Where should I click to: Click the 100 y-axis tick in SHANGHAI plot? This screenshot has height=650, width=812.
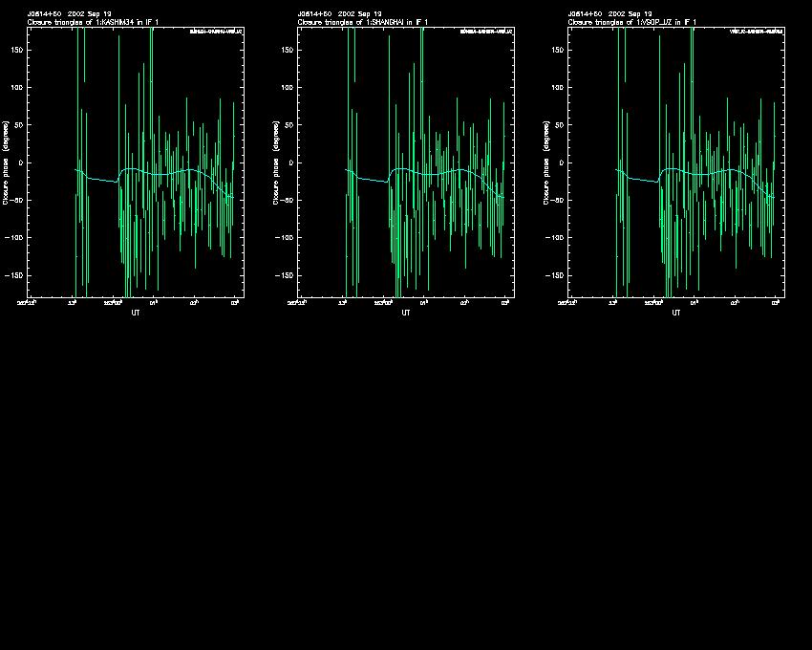tap(288, 88)
